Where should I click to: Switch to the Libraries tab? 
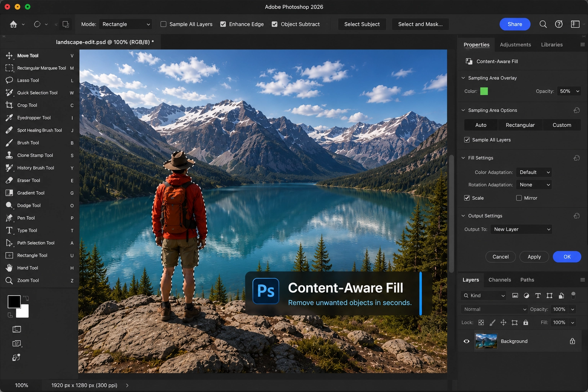552,45
